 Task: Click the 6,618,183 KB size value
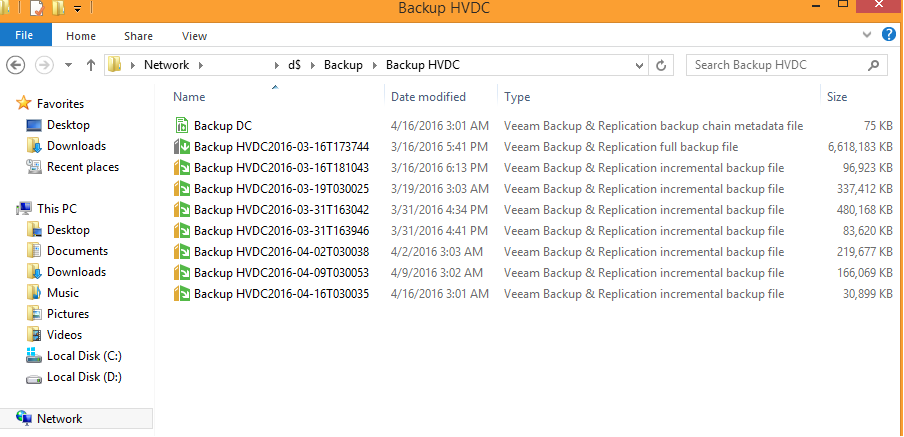point(860,147)
